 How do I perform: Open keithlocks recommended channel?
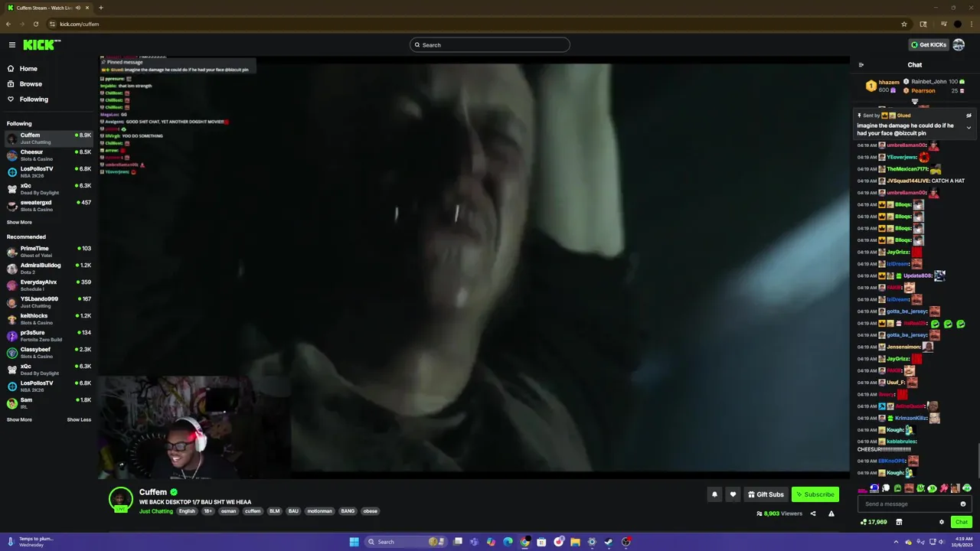click(48, 319)
